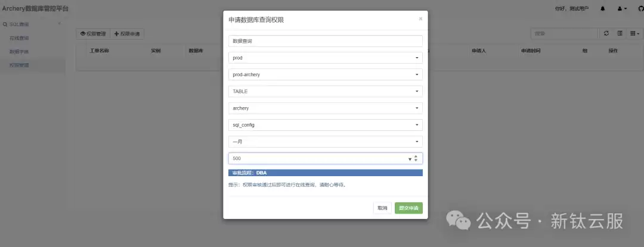644x247 pixels.
Task: Open the TABLE permission level dropdown
Action: pos(326,91)
